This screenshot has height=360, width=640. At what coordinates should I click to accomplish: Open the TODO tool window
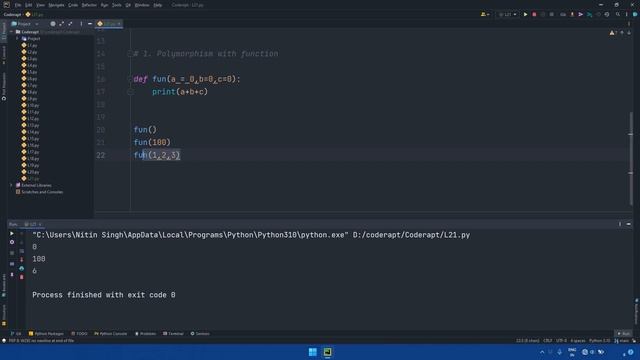(79, 333)
